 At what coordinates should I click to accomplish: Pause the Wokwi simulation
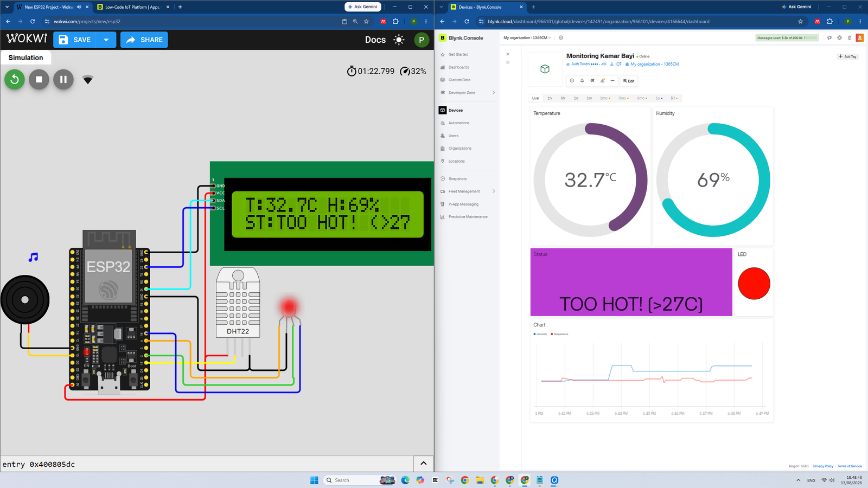(63, 80)
